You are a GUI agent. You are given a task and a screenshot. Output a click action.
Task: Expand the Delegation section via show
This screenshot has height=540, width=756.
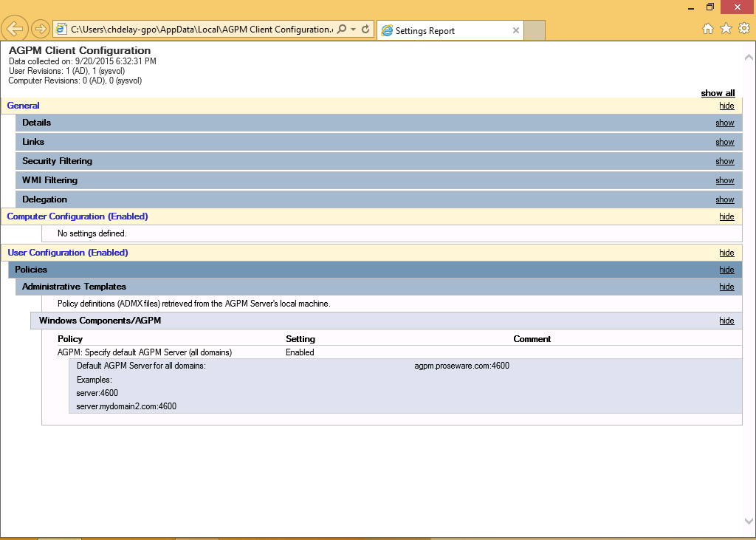click(724, 199)
